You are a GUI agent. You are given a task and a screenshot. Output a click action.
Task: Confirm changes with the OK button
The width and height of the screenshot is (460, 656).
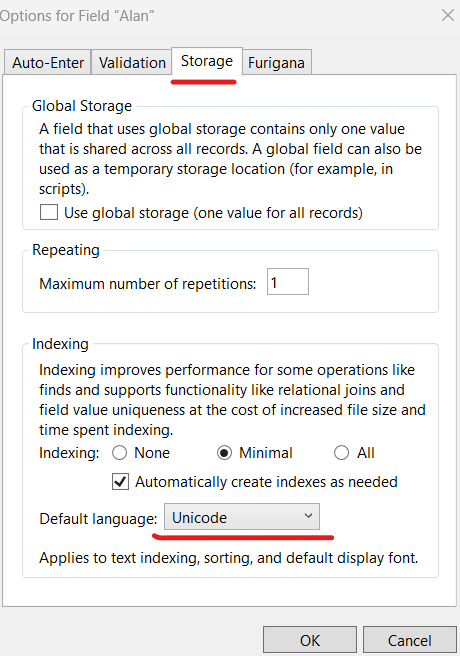click(x=310, y=641)
